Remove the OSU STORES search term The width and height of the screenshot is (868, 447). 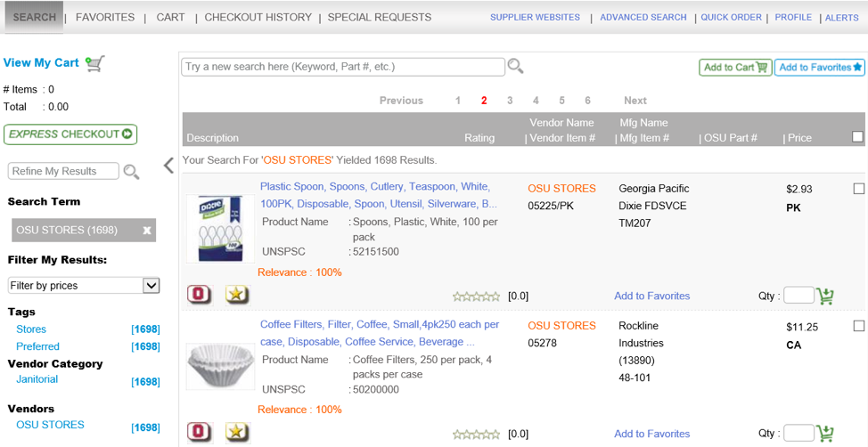147,230
